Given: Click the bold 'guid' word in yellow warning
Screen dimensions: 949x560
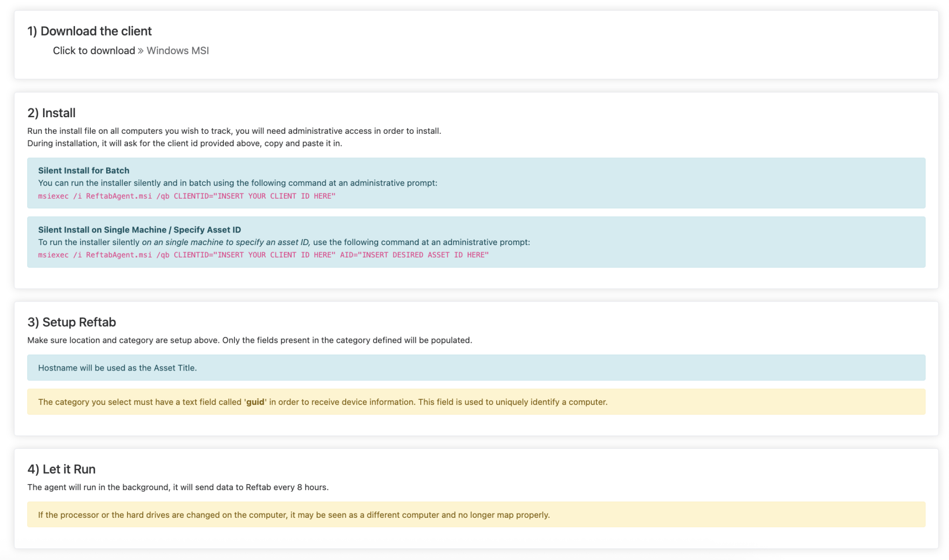Looking at the screenshot, I should pyautogui.click(x=255, y=402).
